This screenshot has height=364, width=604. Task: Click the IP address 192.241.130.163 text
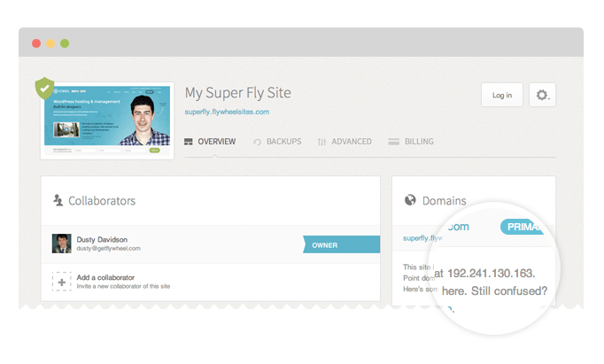point(492,274)
